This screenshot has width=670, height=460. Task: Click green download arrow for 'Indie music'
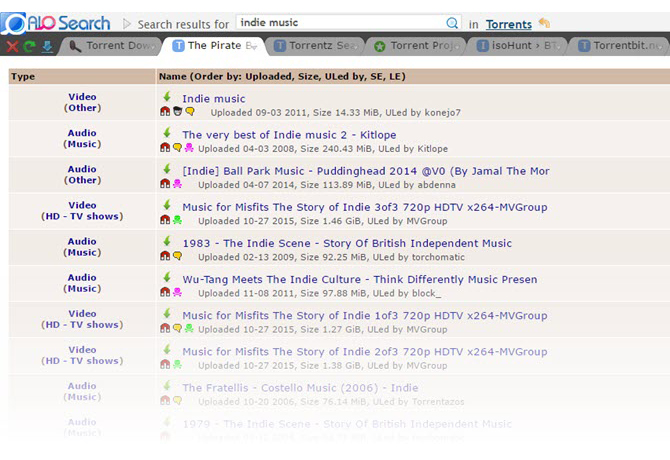pyautogui.click(x=167, y=97)
